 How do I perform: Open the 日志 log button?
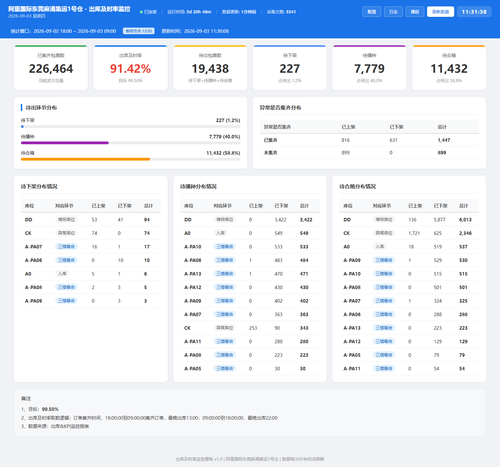[x=393, y=12]
